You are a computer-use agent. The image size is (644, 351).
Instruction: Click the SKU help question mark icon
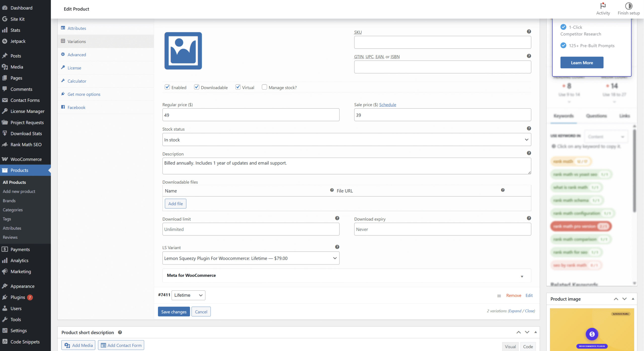pyautogui.click(x=529, y=31)
